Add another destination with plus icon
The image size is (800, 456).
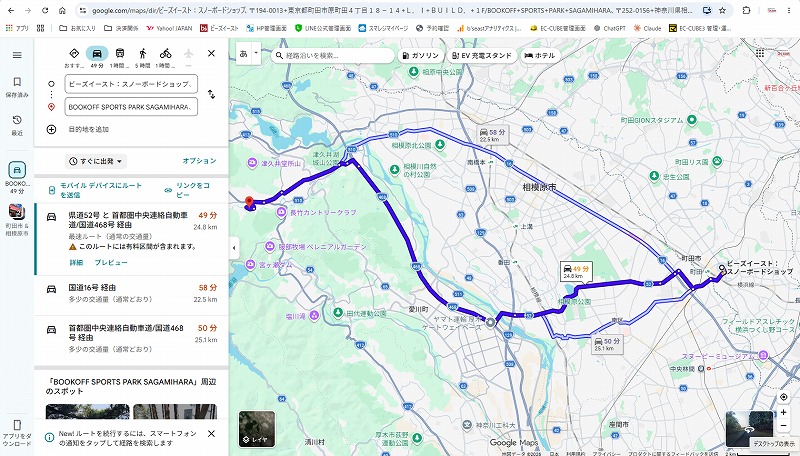click(51, 130)
